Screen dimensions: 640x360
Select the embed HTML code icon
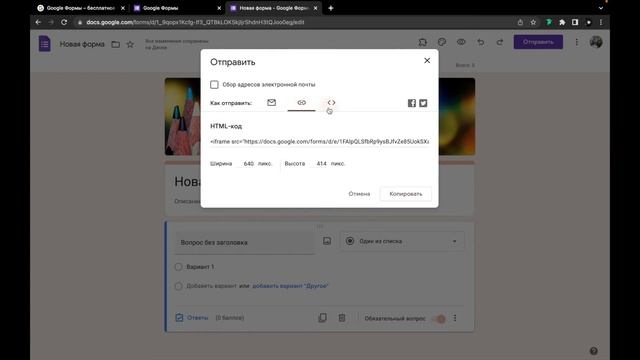click(x=331, y=102)
